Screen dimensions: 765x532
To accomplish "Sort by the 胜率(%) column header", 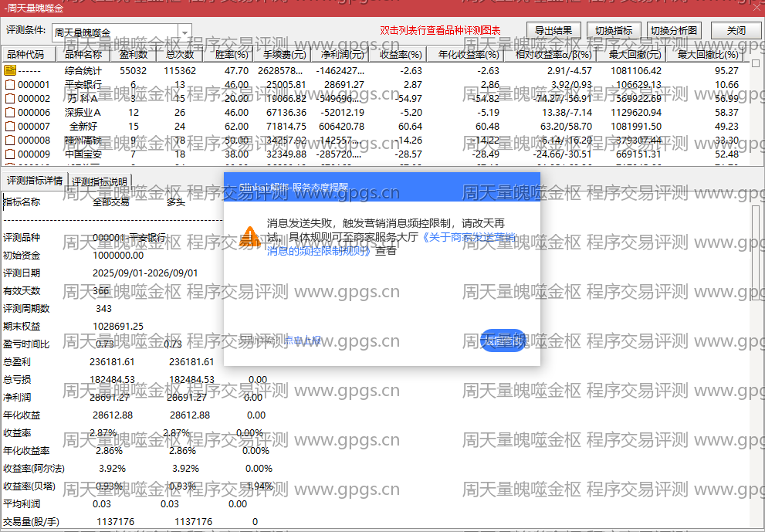I will coord(232,54).
